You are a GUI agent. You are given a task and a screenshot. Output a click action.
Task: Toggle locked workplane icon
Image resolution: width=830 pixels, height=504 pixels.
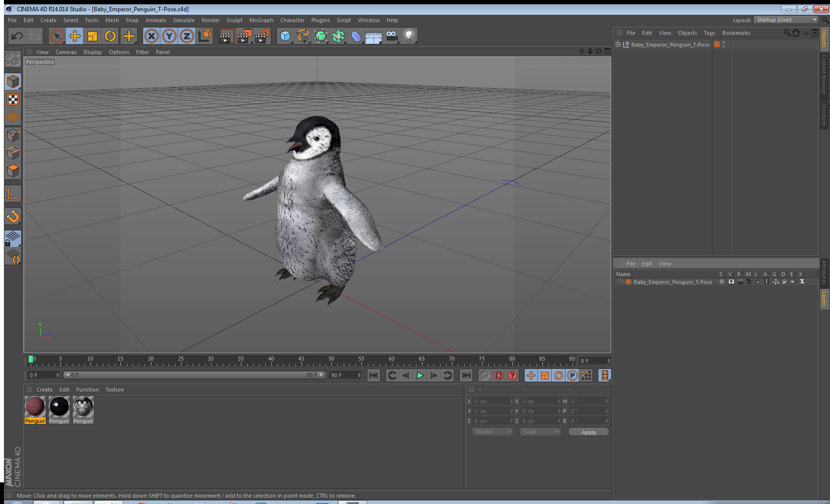click(x=13, y=239)
